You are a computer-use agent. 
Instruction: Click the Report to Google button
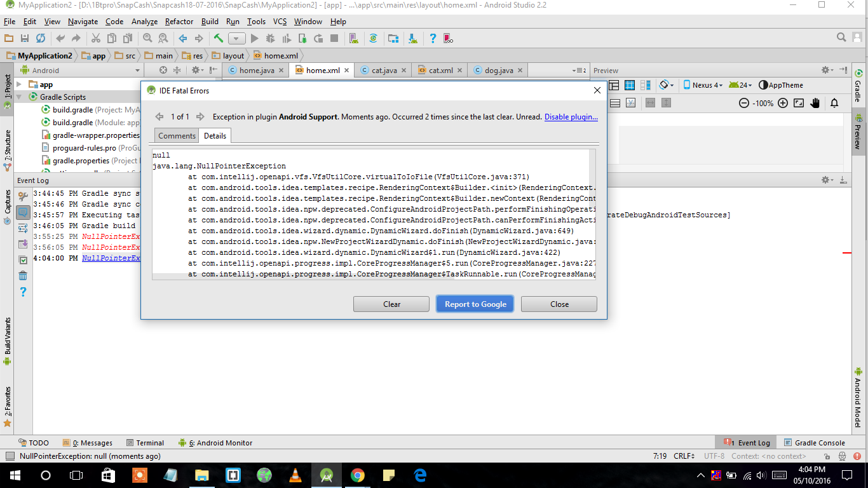click(x=475, y=304)
